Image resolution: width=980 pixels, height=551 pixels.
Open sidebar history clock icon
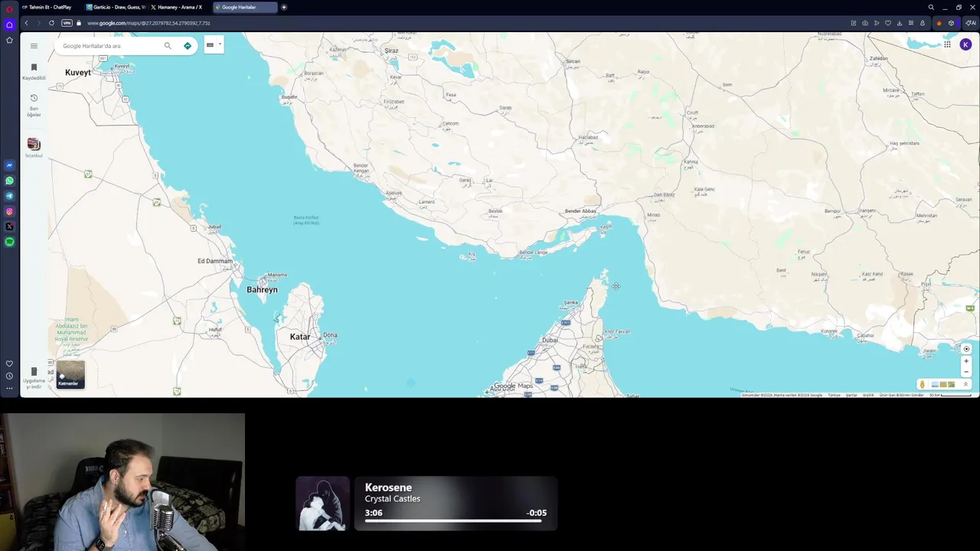(x=9, y=376)
